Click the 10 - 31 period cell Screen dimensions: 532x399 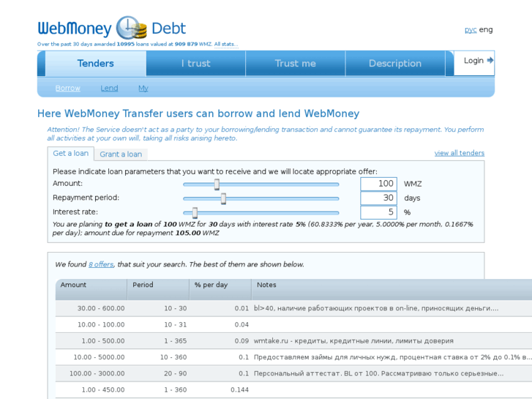[x=176, y=324]
